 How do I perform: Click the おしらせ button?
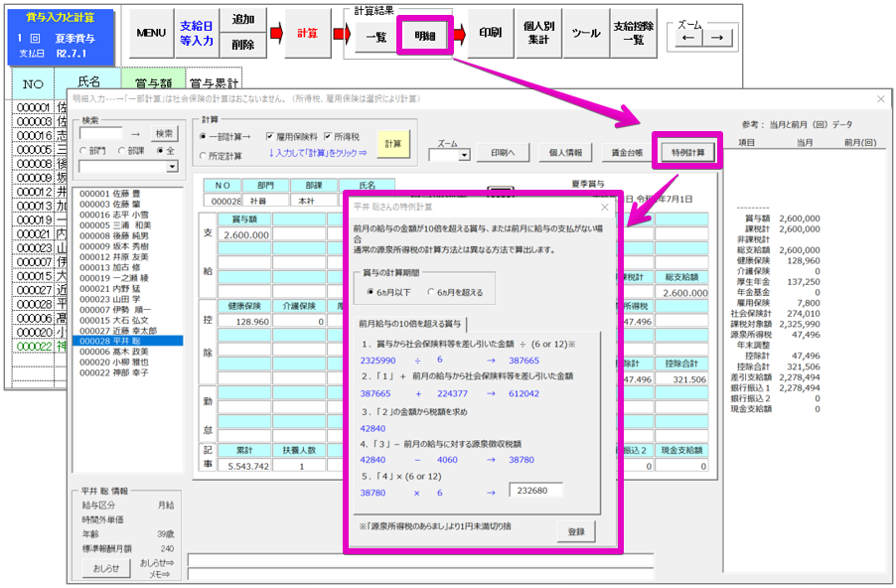click(106, 568)
